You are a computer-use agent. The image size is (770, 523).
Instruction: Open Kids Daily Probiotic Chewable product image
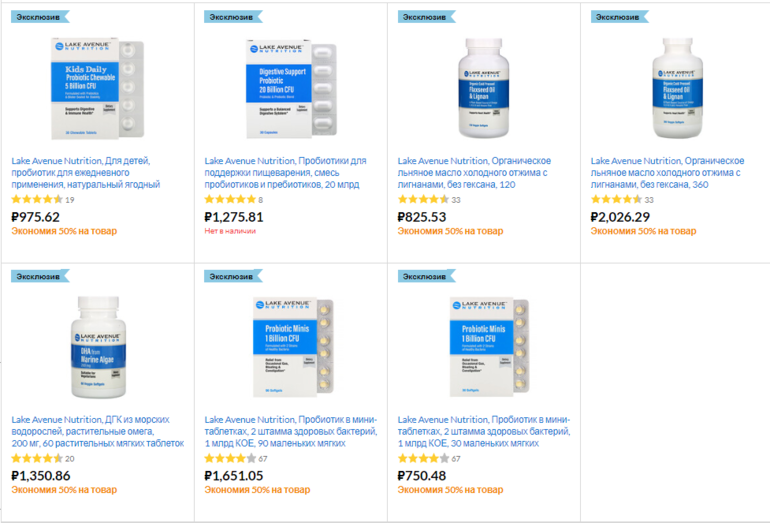pyautogui.click(x=96, y=88)
